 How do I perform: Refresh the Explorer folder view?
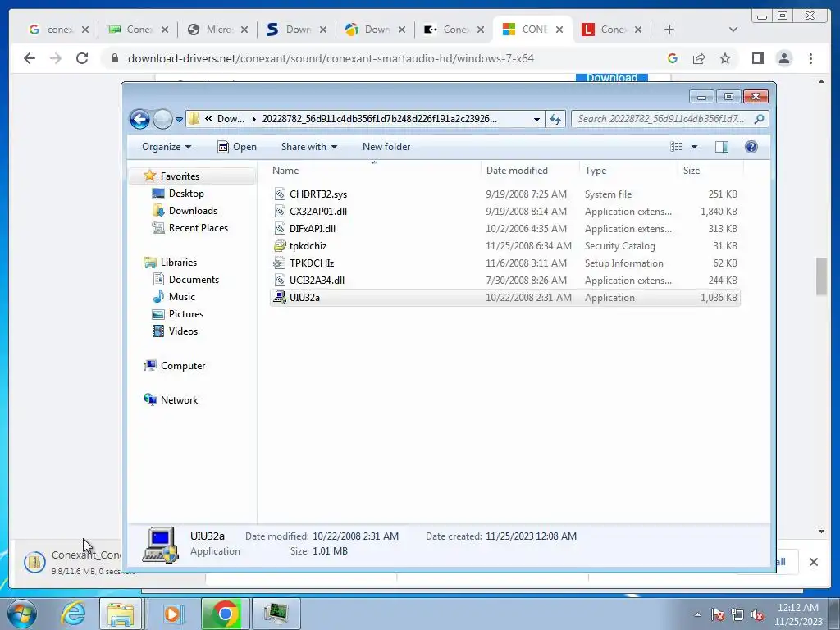(x=555, y=120)
